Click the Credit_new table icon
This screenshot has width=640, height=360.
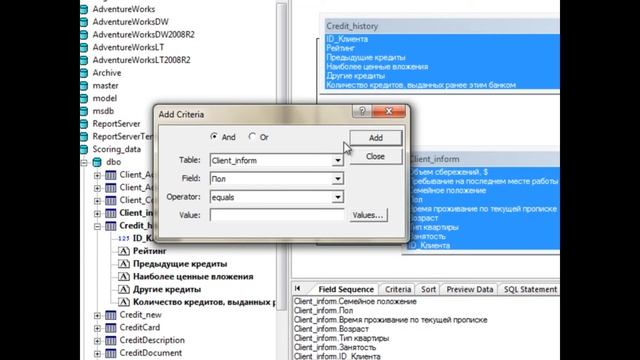point(111,315)
